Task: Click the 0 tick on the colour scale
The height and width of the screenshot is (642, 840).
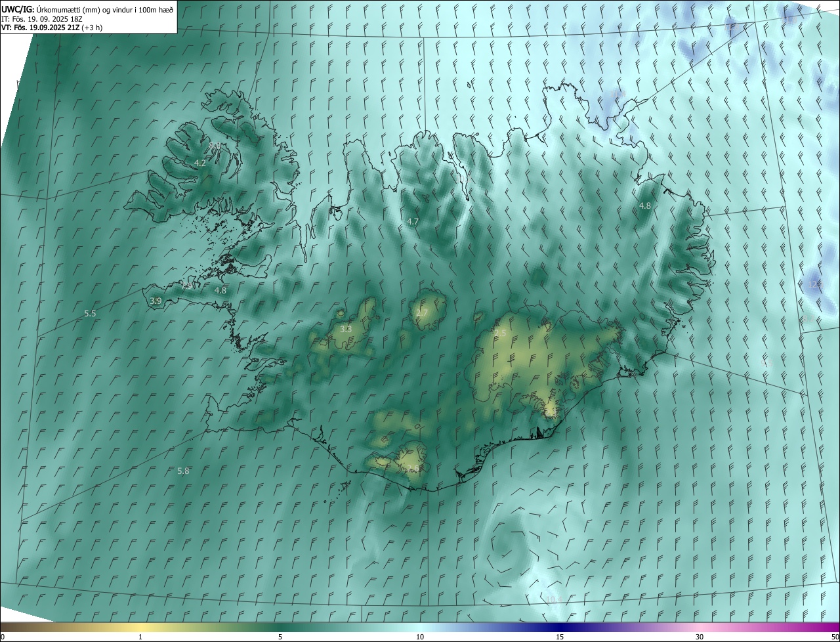Action: (3, 637)
